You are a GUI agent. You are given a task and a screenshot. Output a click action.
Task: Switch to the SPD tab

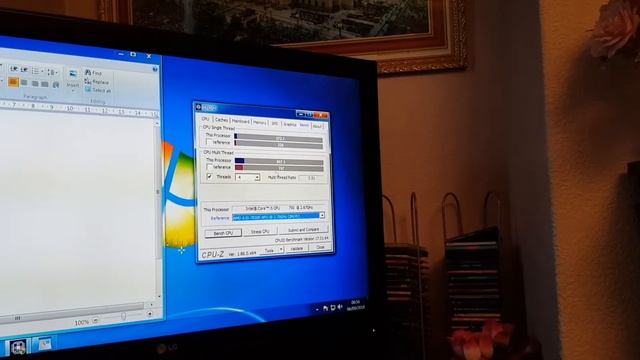point(275,123)
